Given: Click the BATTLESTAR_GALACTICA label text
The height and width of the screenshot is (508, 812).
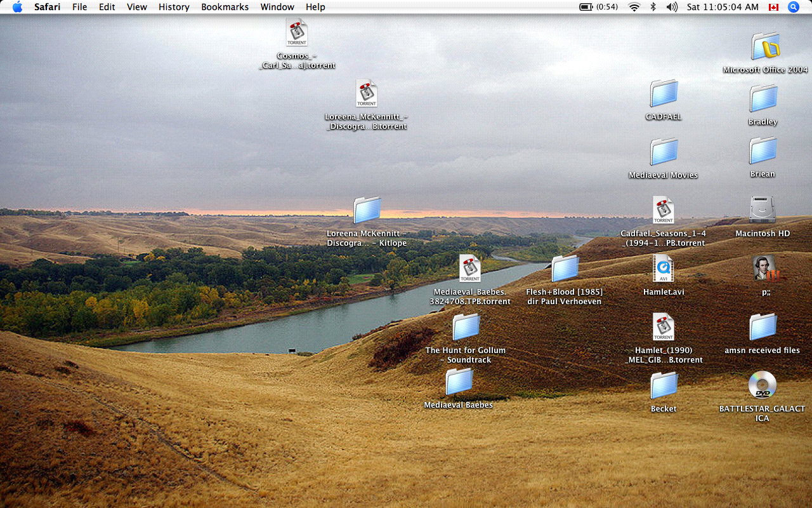Looking at the screenshot, I should (x=763, y=413).
